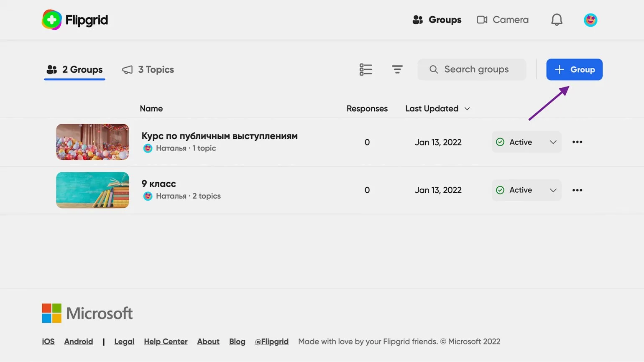The width and height of the screenshot is (644, 362).
Task: Open the user profile avatar
Action: (590, 20)
